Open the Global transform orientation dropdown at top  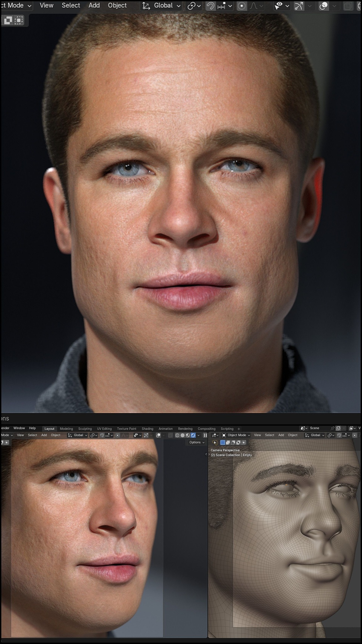[162, 6]
